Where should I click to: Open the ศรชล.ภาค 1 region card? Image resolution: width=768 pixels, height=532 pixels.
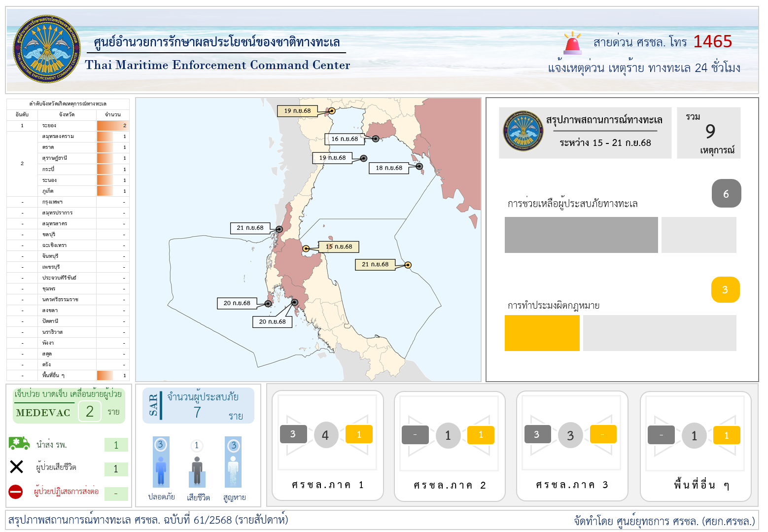coord(327,446)
